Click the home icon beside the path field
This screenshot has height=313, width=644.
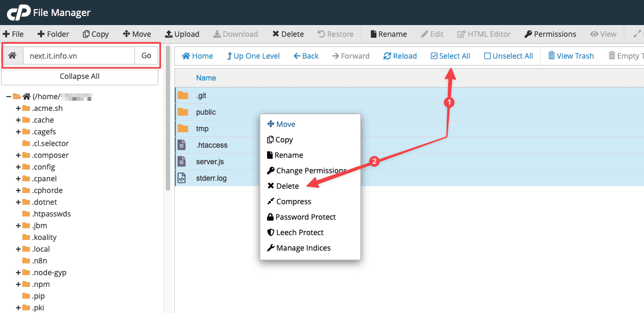pyautogui.click(x=12, y=55)
